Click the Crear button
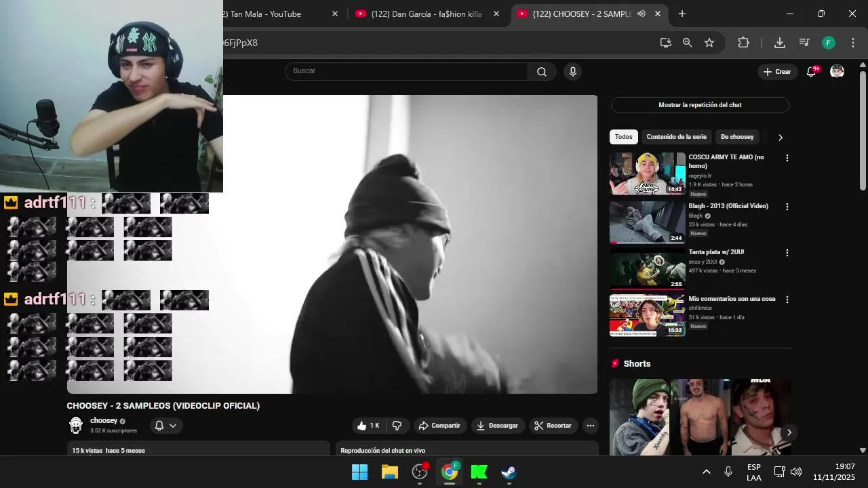Screen dimensions: 868x488 coord(777,72)
